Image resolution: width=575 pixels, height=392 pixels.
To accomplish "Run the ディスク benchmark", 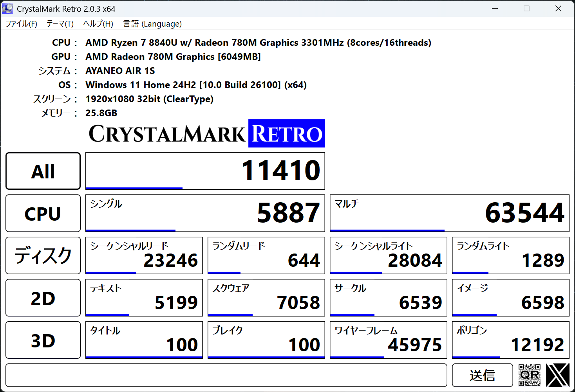I will coord(43,255).
